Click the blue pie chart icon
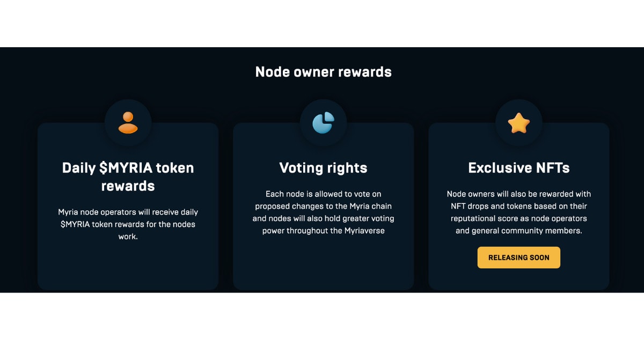 point(324,122)
